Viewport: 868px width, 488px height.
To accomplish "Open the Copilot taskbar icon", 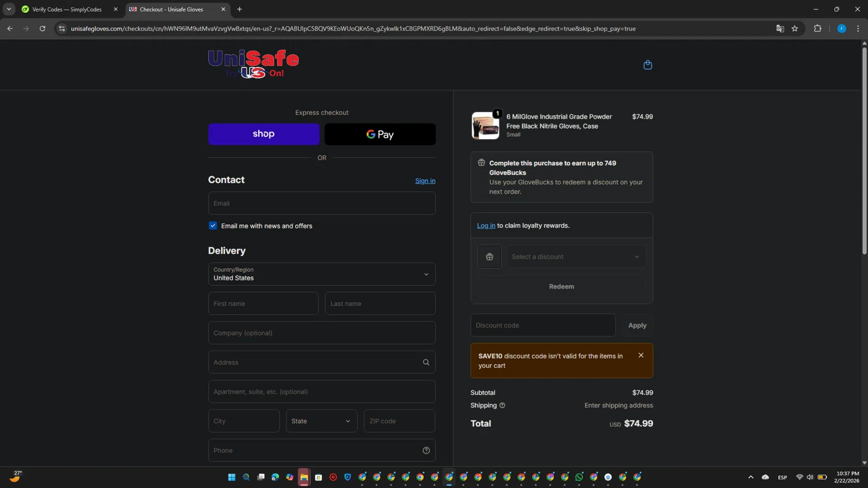I will click(x=289, y=477).
